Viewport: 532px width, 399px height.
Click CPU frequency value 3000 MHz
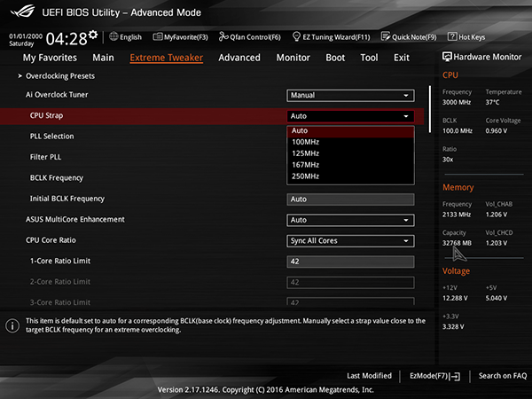point(457,102)
